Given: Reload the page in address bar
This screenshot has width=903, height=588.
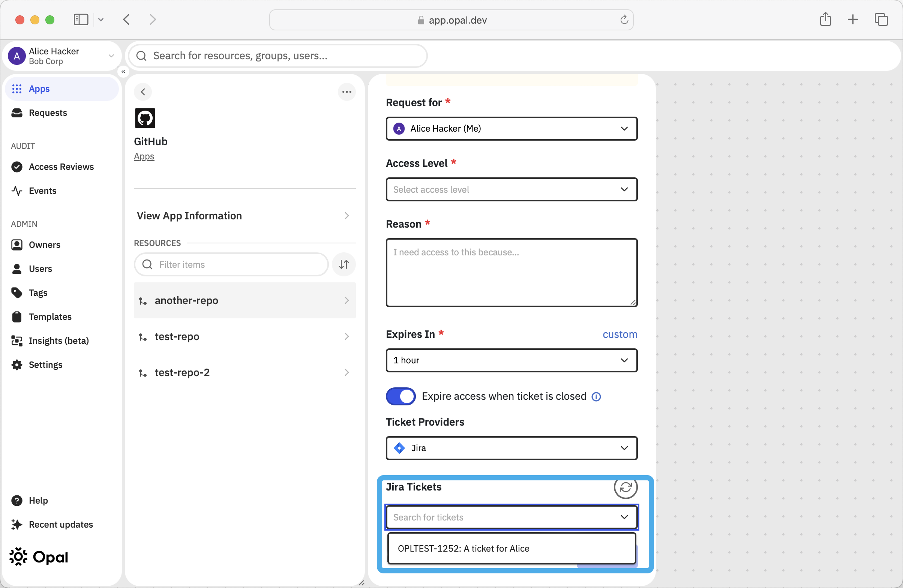Looking at the screenshot, I should pos(624,20).
